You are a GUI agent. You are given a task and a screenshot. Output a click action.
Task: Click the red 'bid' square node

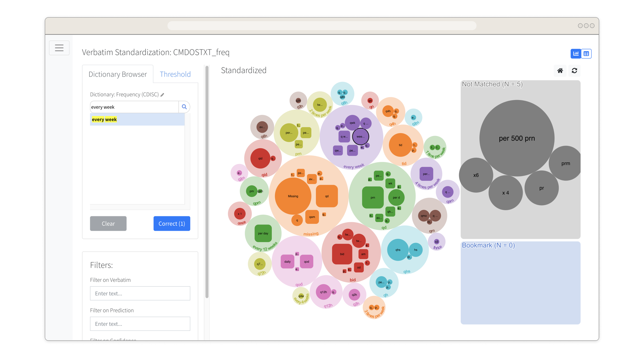[x=342, y=254]
